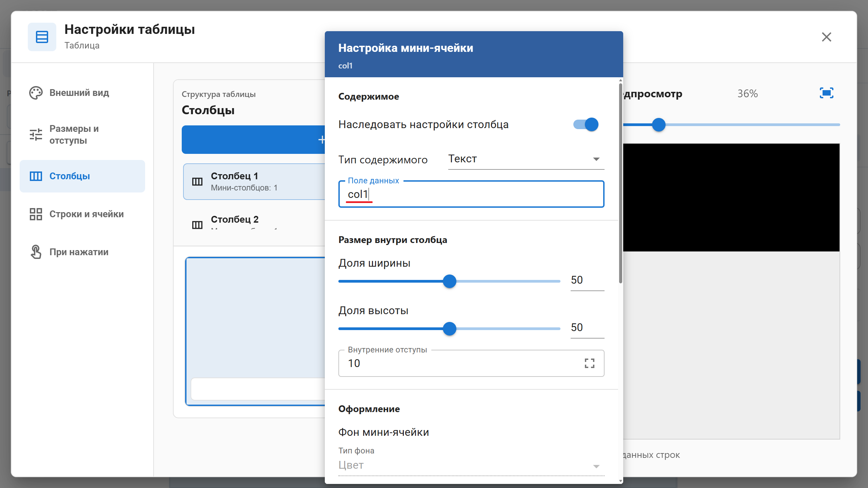Open the Тип содержимого dropdown

[526, 159]
